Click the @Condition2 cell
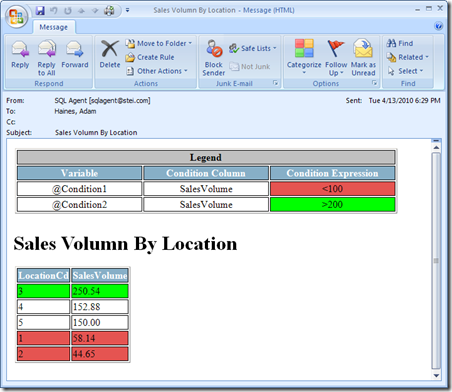Image resolution: width=452 pixels, height=392 pixels. (79, 204)
